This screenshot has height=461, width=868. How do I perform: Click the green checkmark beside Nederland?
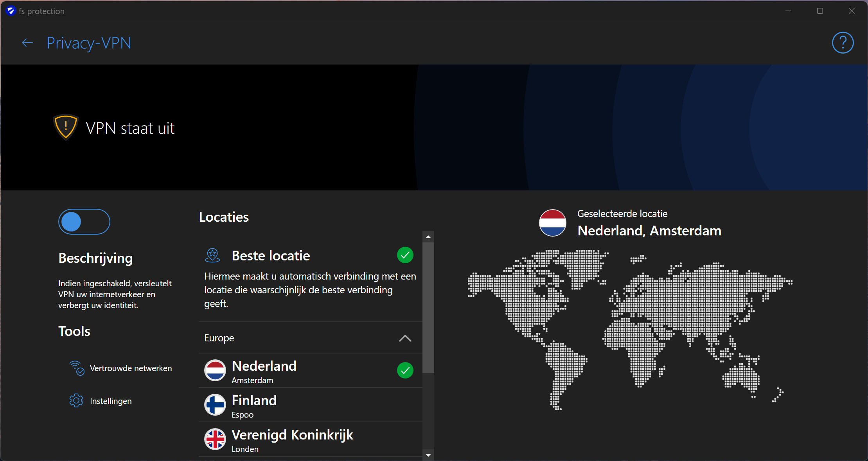(x=405, y=370)
